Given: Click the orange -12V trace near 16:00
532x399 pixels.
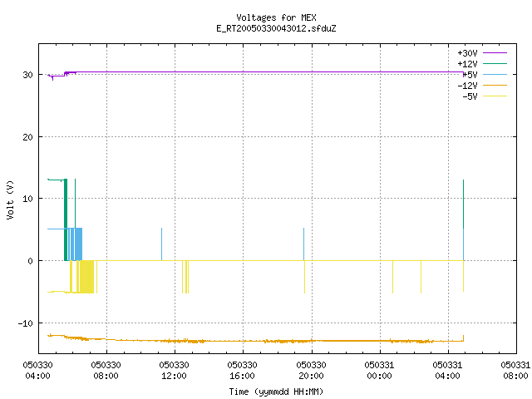Looking at the screenshot, I should 243,341.
